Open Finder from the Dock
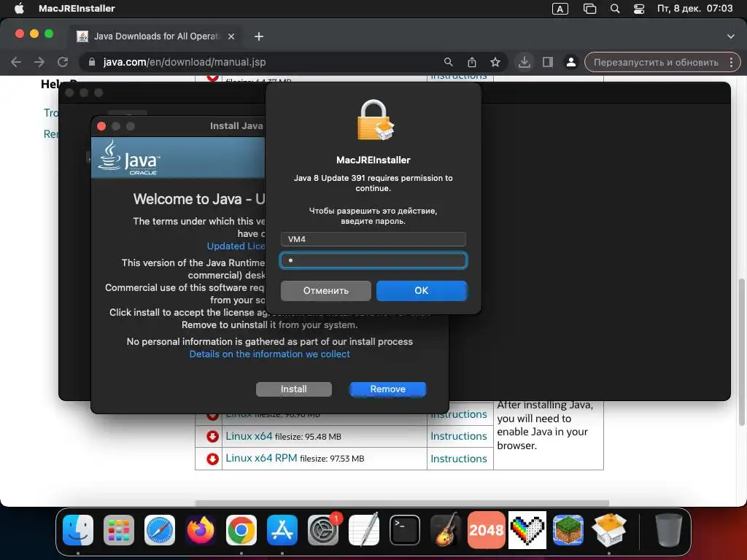 [78, 529]
